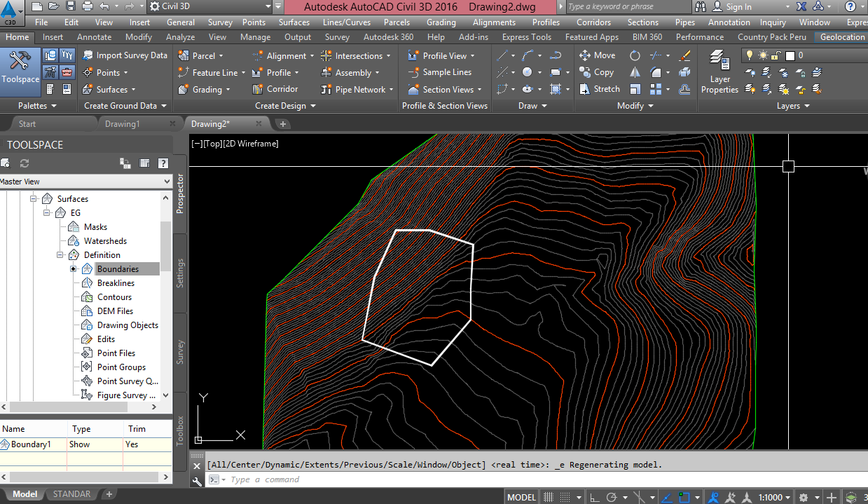This screenshot has height=504, width=868.
Task: Click the Import Survey Data icon
Action: point(88,55)
